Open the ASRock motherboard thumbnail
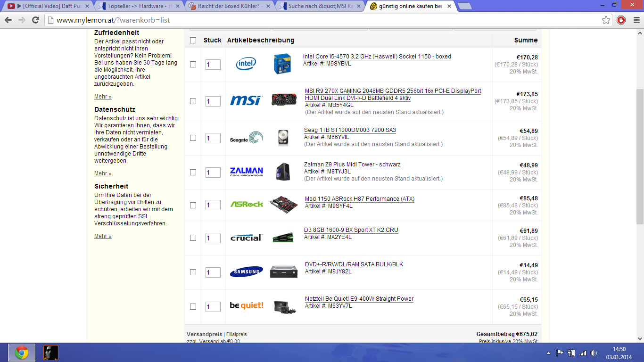This screenshot has height=362, width=644. tap(284, 204)
